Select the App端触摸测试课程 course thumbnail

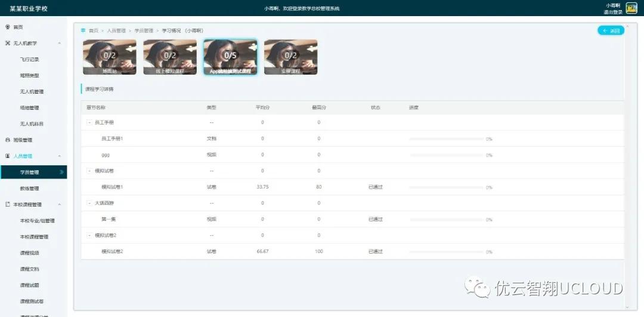pos(230,57)
